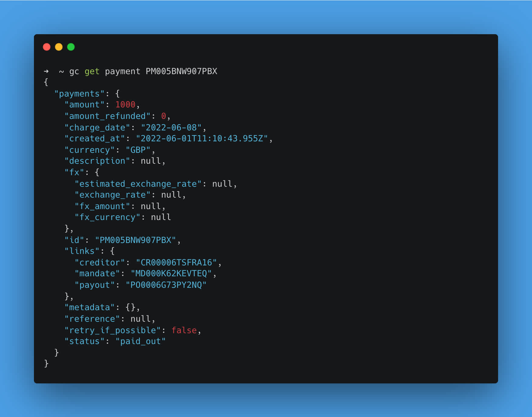Click the red close window dot

[47, 47]
